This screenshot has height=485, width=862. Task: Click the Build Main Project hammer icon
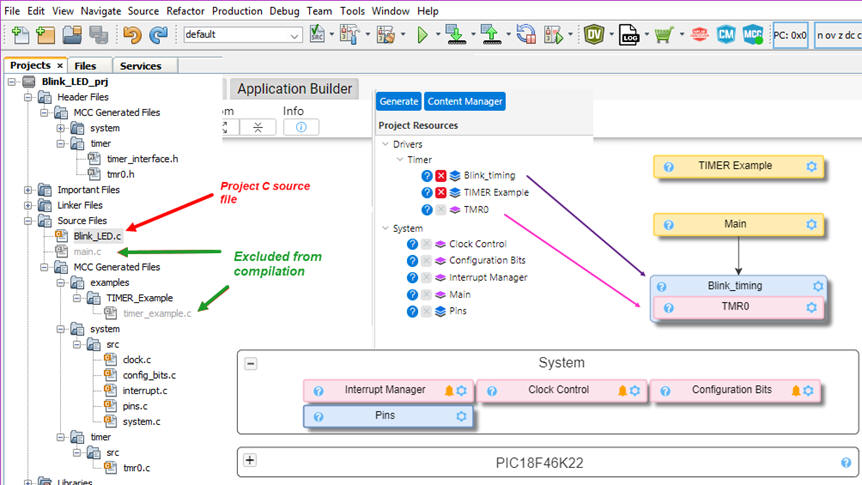[348, 35]
